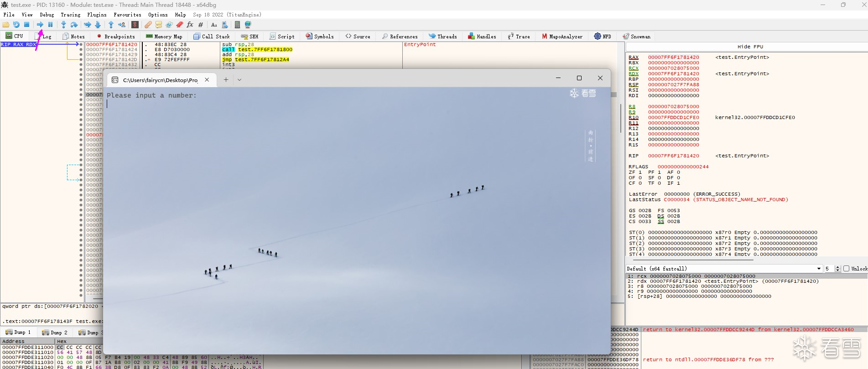Screen dimensions: 868x369
Task: Open the Default (x64 fastcall) dropdown
Action: [x=724, y=269]
